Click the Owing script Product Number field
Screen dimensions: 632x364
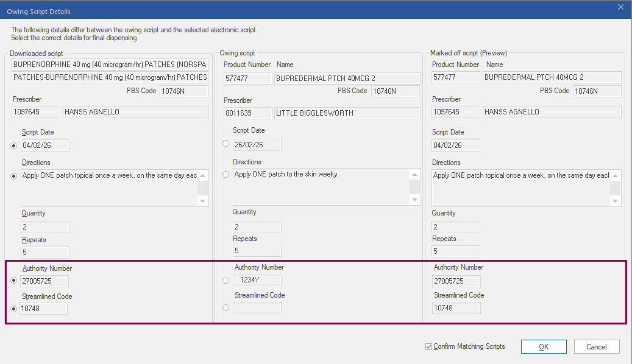[247, 79]
